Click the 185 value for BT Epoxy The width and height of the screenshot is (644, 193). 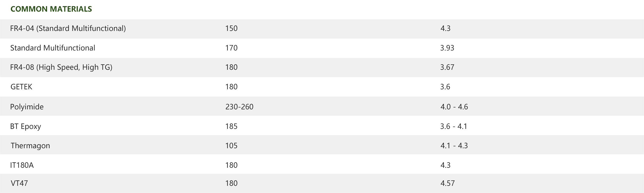tap(231, 126)
